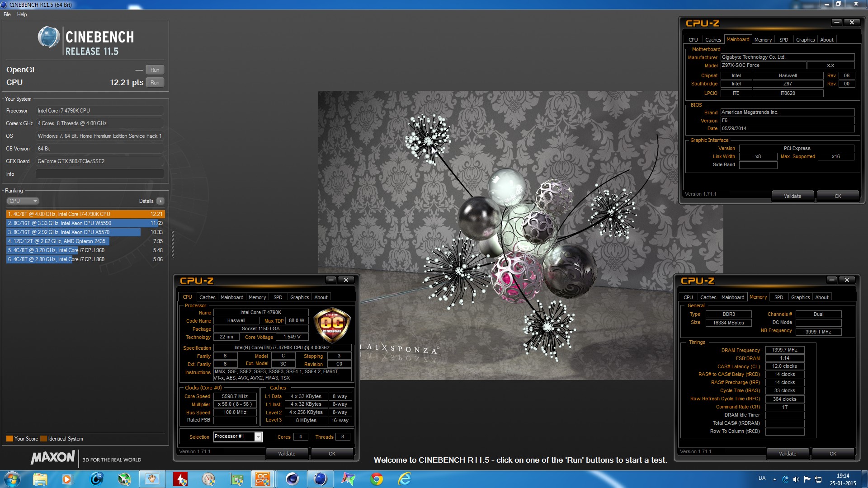Click the DA language indicator

pyautogui.click(x=762, y=478)
